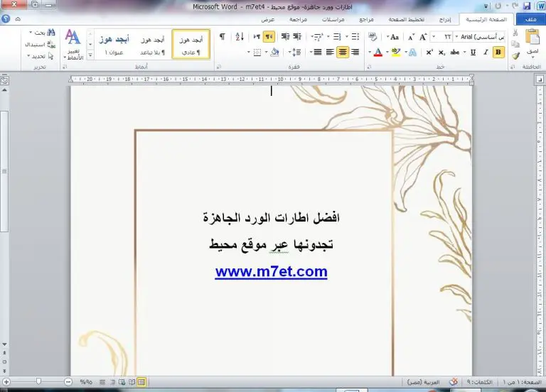Image resolution: width=546 pixels, height=392 pixels.
Task: Switch to إدراج (Insert) tab
Action: 445,19
